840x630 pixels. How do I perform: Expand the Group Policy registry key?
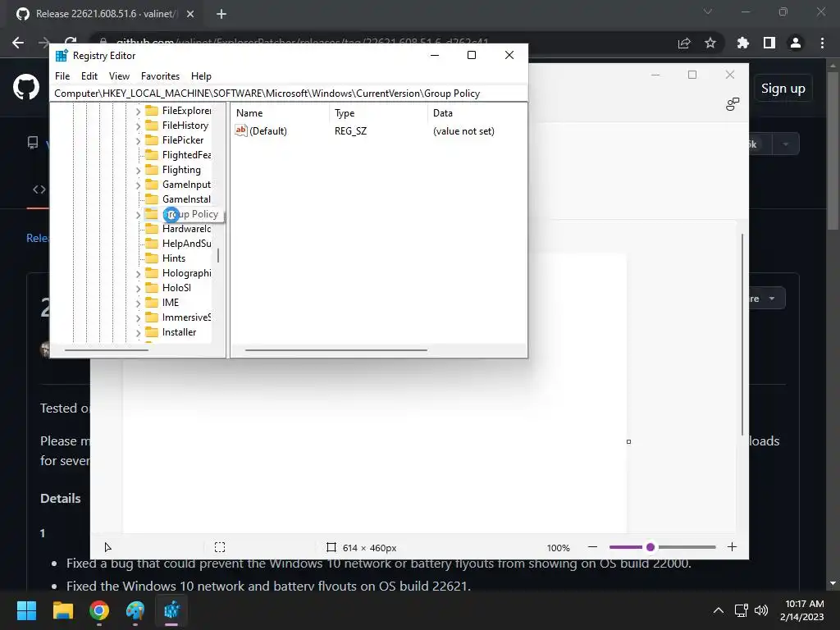(138, 214)
